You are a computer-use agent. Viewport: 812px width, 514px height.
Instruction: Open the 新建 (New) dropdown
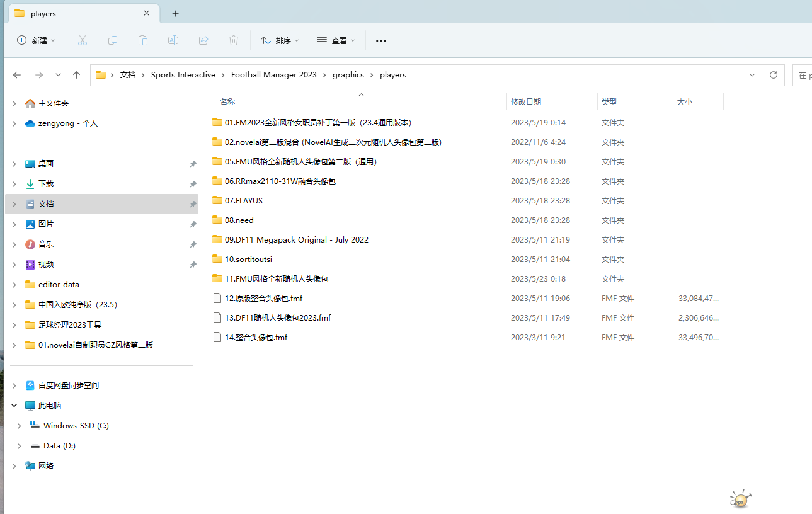click(36, 40)
